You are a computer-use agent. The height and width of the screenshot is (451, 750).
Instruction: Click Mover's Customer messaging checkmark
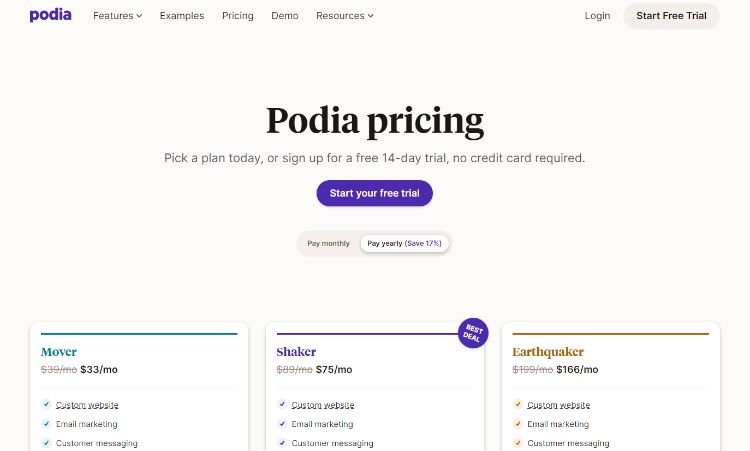46,443
